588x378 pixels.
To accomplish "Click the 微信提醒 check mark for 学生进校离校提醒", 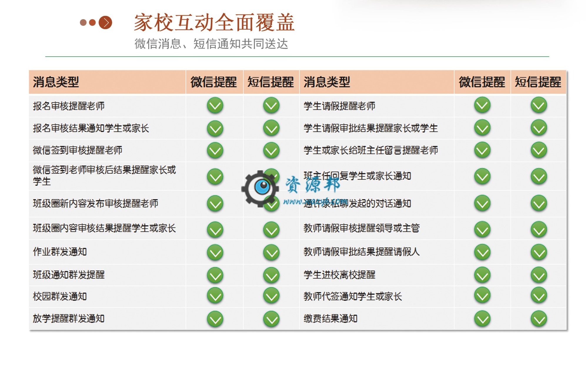I will point(482,275).
